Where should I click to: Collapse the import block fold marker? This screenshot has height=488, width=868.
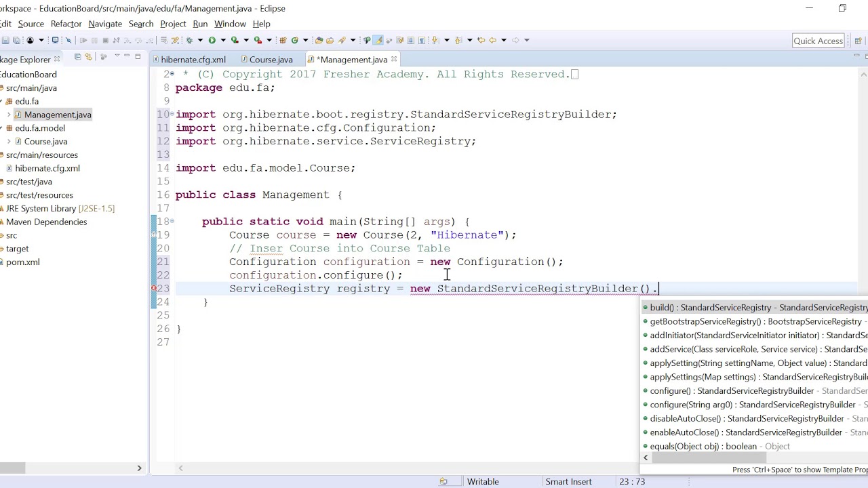click(172, 115)
